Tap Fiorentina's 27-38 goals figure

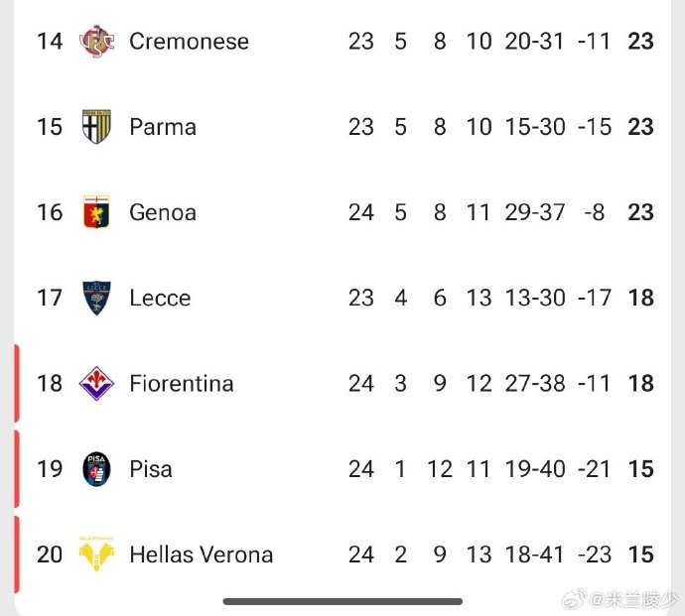click(x=534, y=383)
